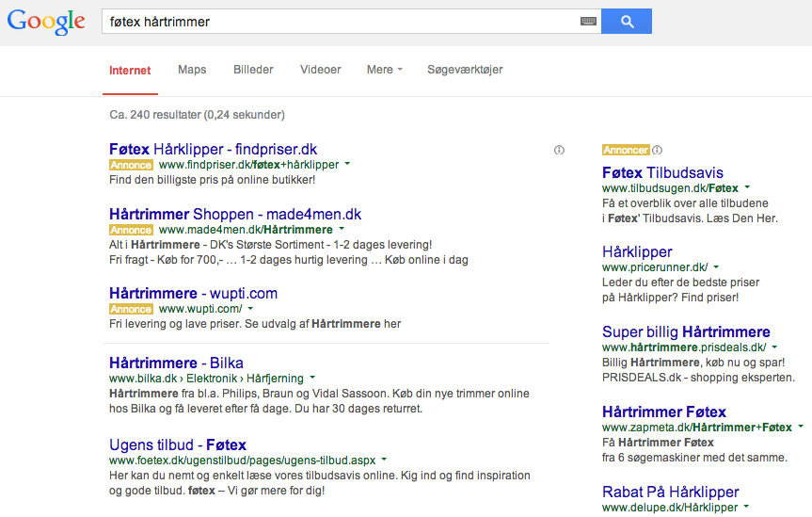Screen dimensions: 812x517
Task: Select the Internet tab
Action: [130, 71]
